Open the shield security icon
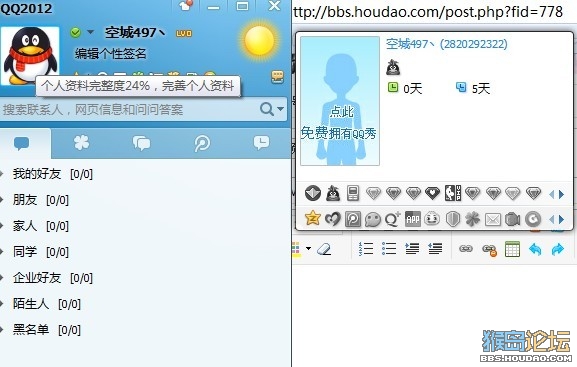 tap(453, 219)
